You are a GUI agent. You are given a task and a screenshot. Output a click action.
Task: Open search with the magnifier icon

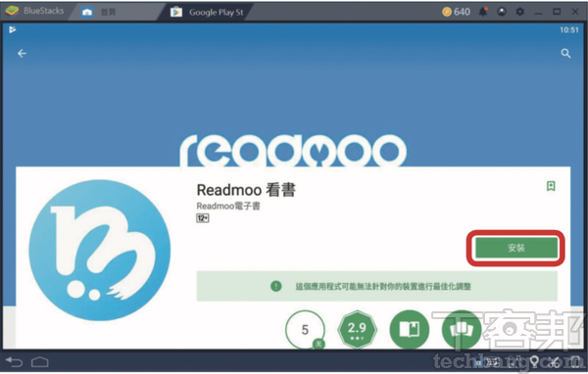[x=565, y=54]
